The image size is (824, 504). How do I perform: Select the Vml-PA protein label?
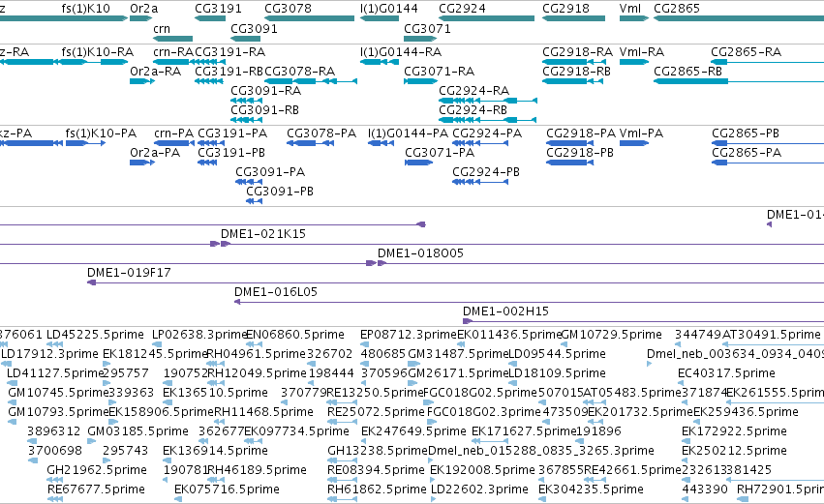[x=642, y=133]
